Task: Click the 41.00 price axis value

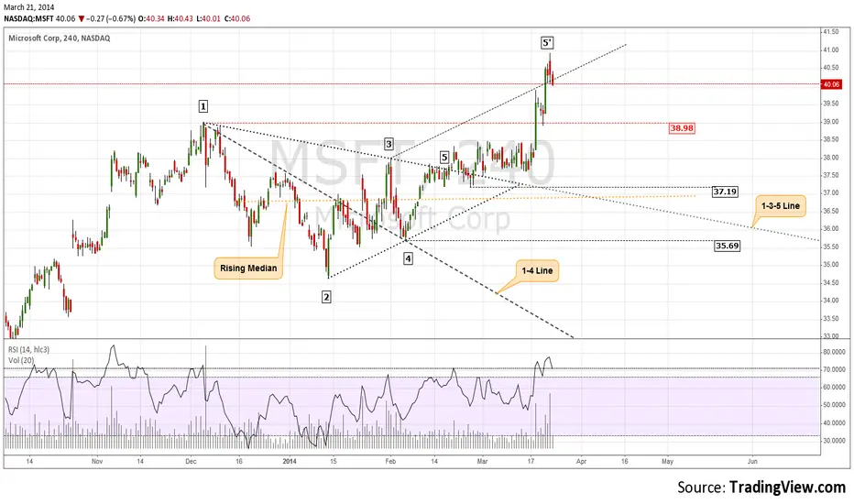Action: pos(830,50)
